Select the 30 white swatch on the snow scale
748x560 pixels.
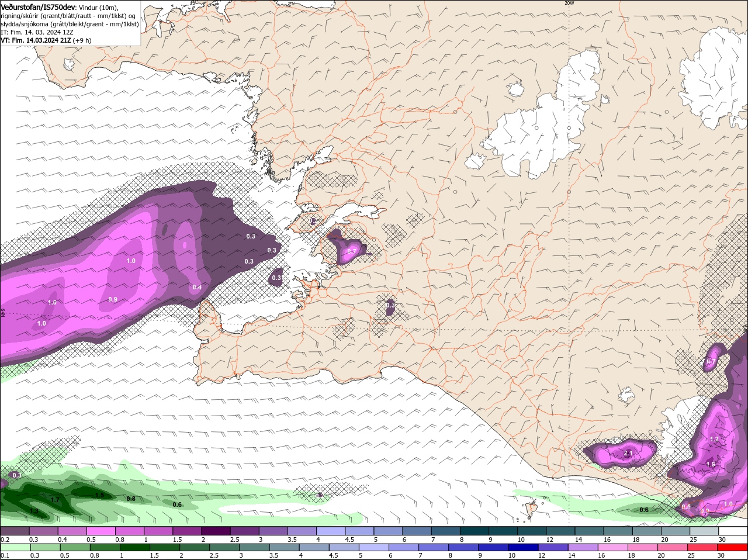733,531
